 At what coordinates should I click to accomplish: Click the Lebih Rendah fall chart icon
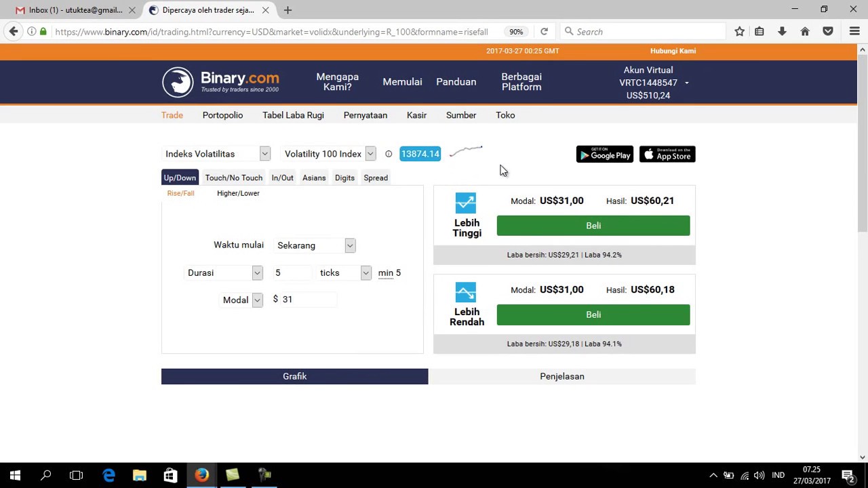click(x=466, y=292)
